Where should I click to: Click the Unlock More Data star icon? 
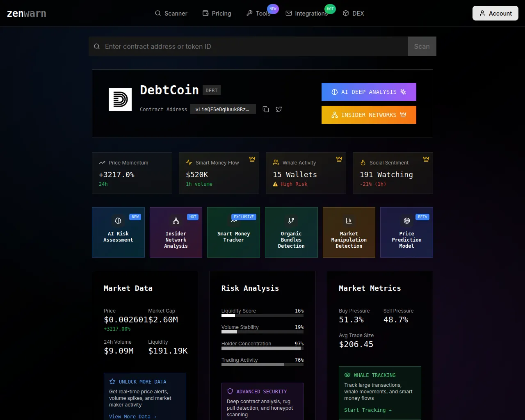(x=112, y=381)
